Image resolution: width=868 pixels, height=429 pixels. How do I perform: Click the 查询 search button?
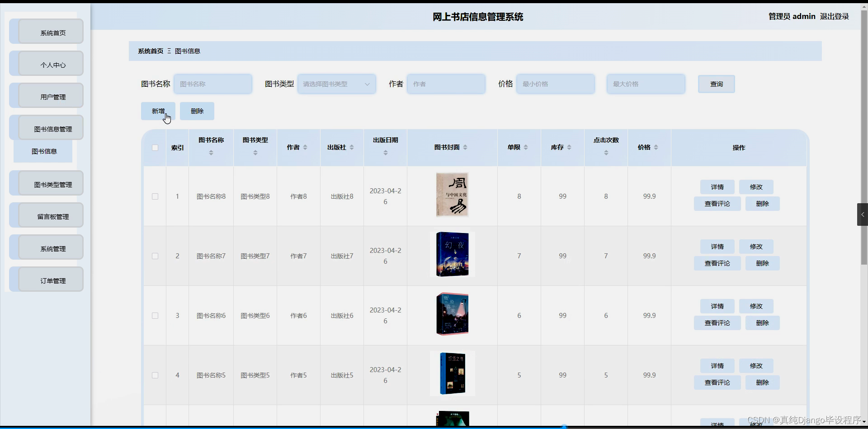(716, 84)
